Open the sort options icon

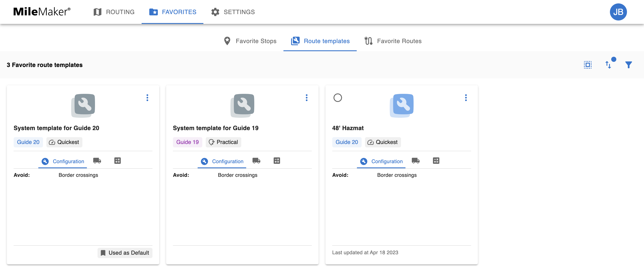pos(608,65)
